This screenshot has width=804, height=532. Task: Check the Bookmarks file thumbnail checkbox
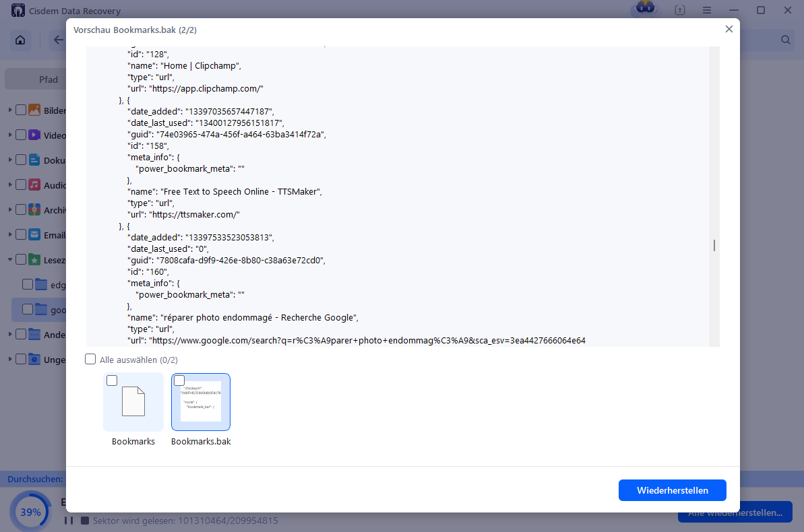[x=112, y=380]
